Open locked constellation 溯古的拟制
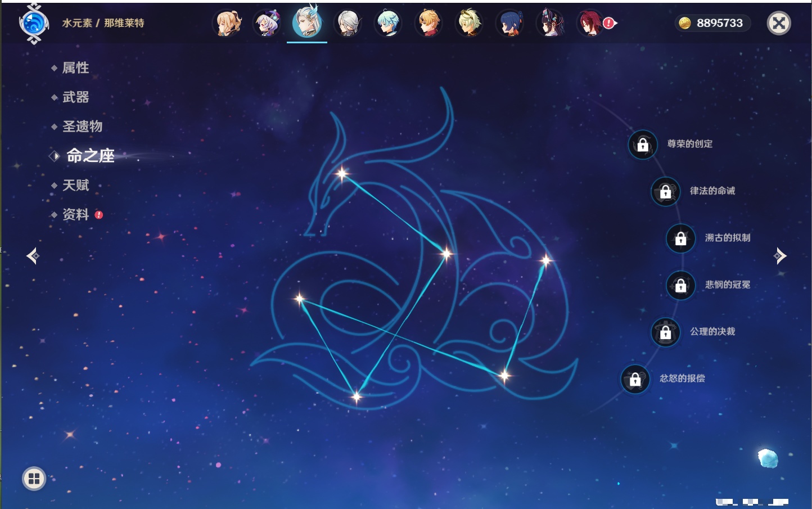This screenshot has height=509, width=812. [681, 238]
